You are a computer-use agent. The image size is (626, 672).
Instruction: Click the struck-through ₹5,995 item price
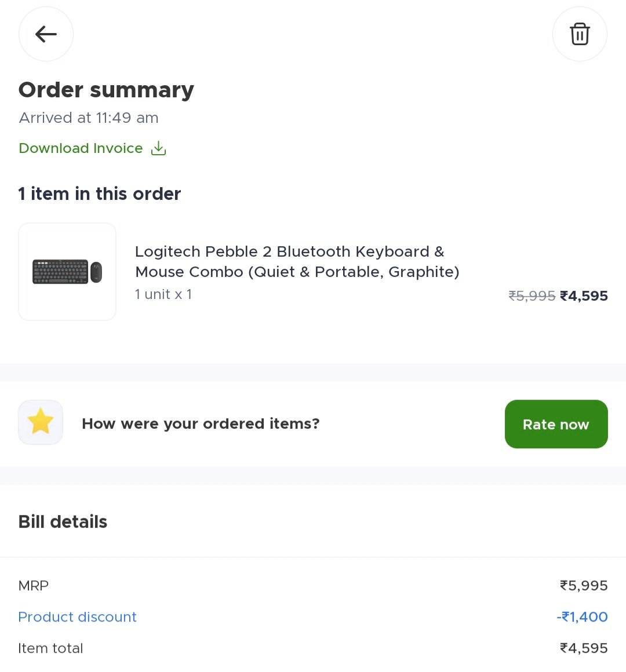(532, 296)
